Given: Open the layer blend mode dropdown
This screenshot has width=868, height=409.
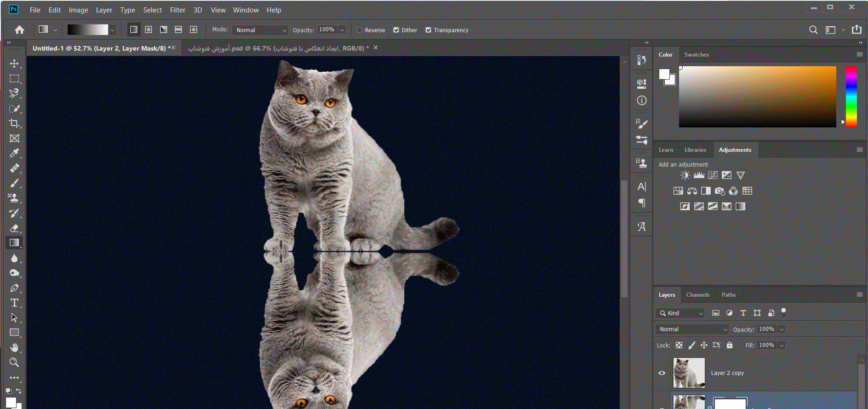Looking at the screenshot, I should (x=693, y=329).
